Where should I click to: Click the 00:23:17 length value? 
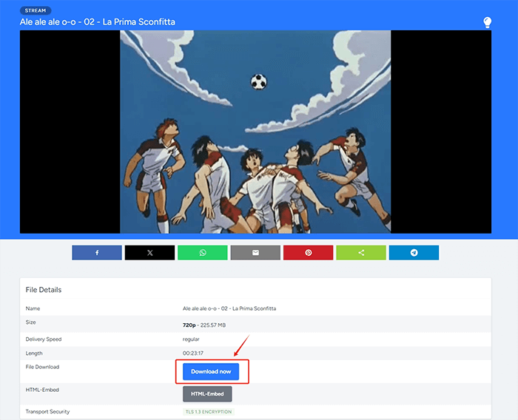coord(193,353)
